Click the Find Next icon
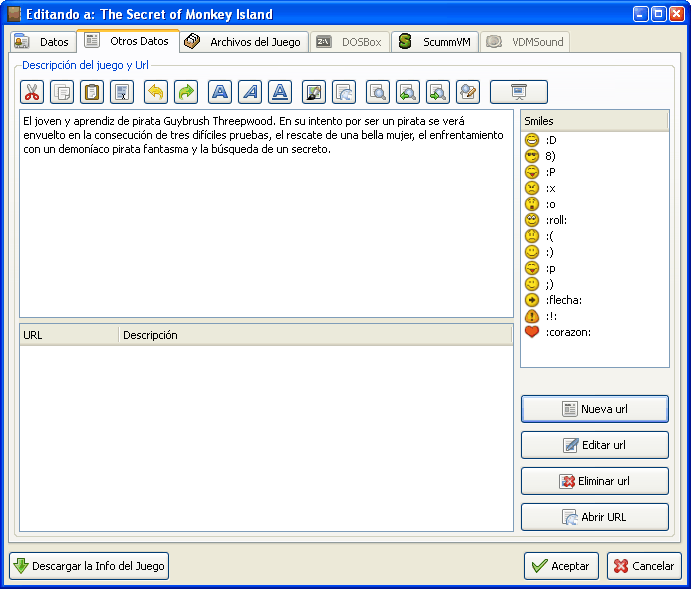 coord(438,92)
